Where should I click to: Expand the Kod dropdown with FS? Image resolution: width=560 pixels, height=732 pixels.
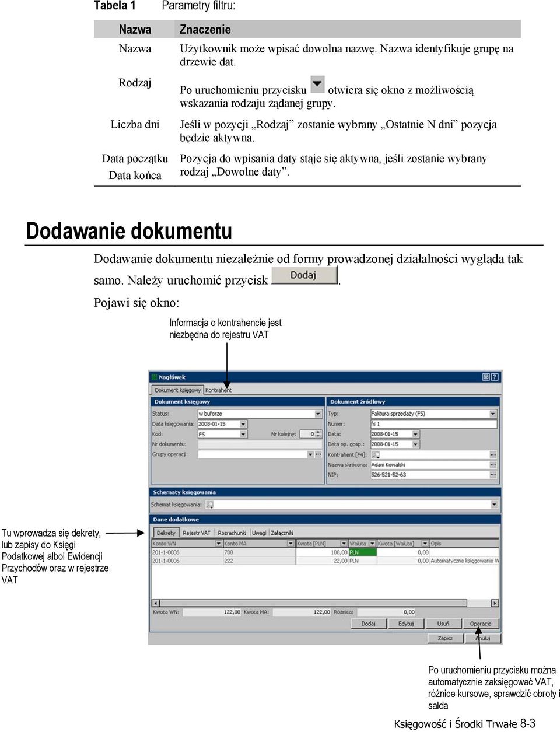(243, 434)
